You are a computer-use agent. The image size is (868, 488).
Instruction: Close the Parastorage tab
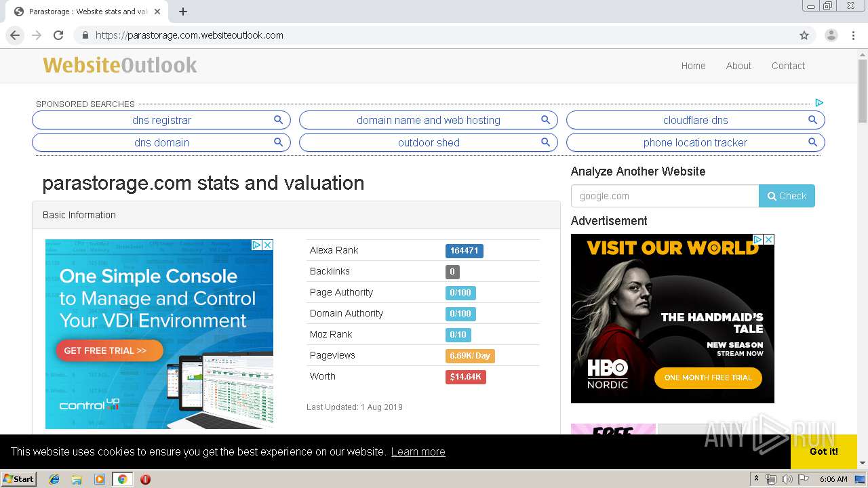(157, 12)
